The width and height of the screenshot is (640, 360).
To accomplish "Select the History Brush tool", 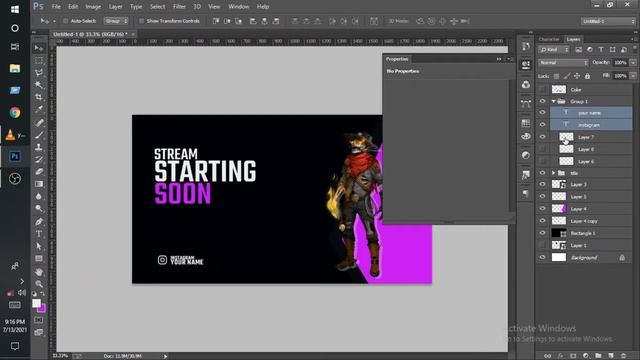I will 39,159.
